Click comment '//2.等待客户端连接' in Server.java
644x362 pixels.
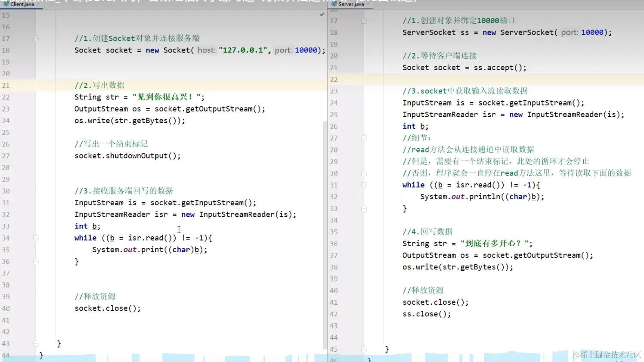[440, 56]
